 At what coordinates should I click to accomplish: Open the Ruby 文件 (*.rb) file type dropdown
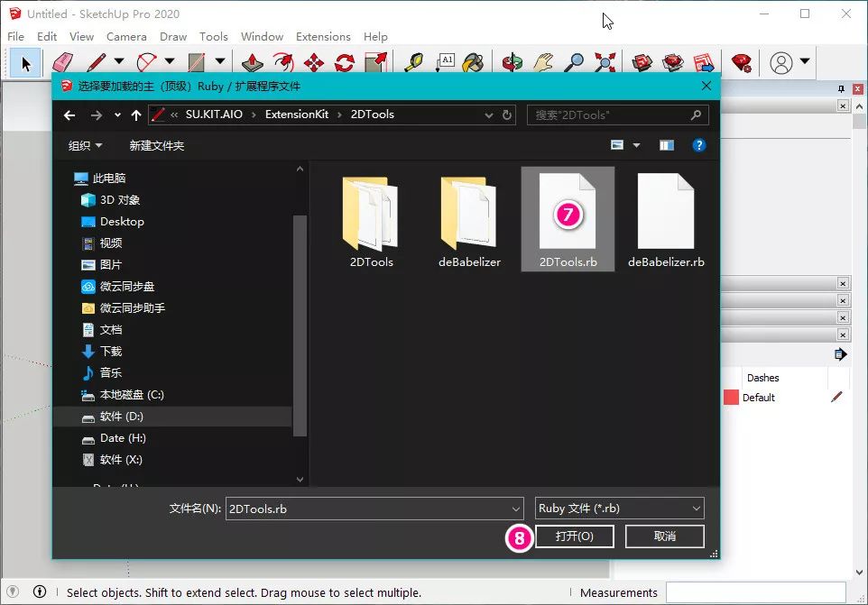coord(620,509)
